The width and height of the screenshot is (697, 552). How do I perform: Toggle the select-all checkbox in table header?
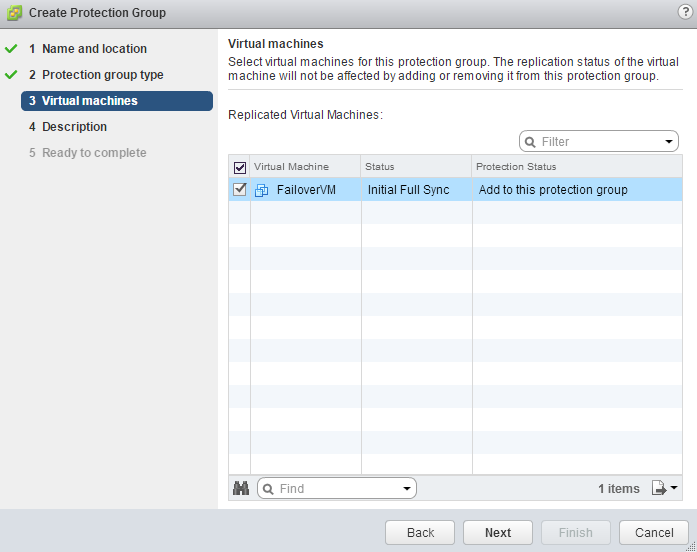click(x=239, y=167)
